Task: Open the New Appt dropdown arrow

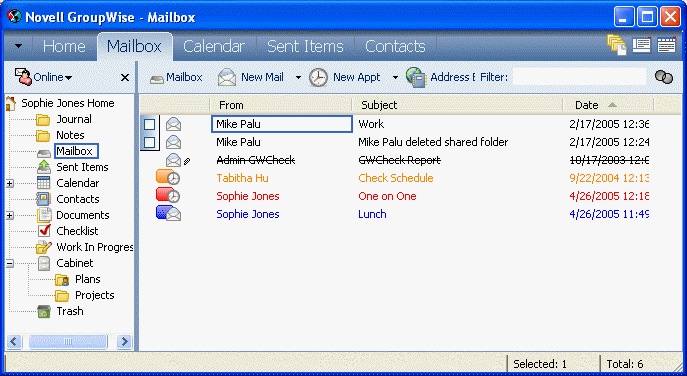Action: [395, 78]
